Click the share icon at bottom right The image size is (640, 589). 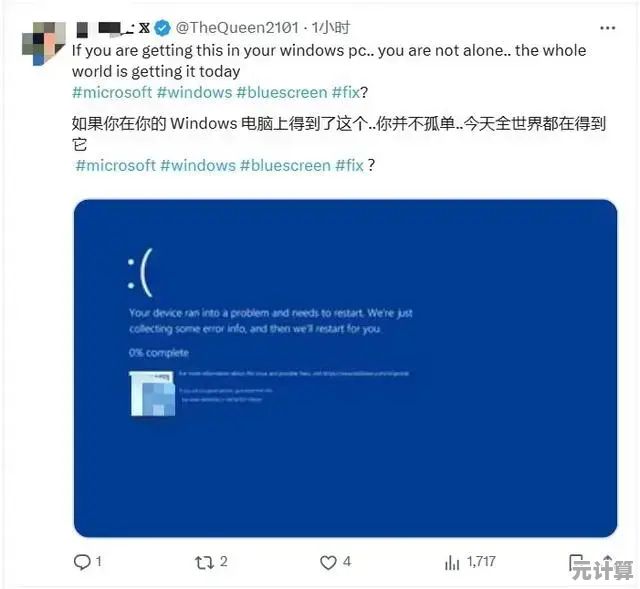[x=576, y=563]
